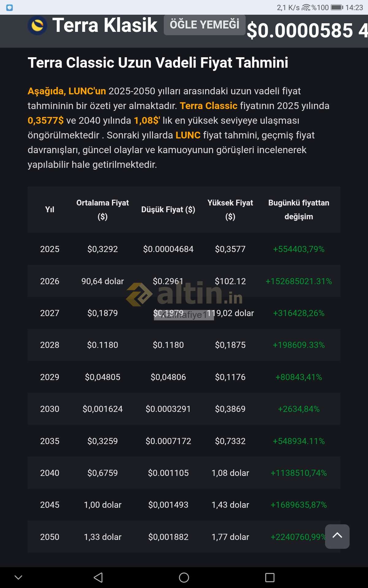Tap the Android home circle
Image resolution: width=368 pixels, height=588 pixels.
[184, 578]
